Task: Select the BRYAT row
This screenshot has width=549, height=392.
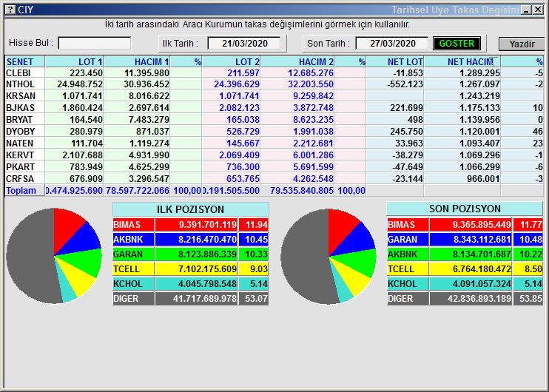Action: (274, 120)
